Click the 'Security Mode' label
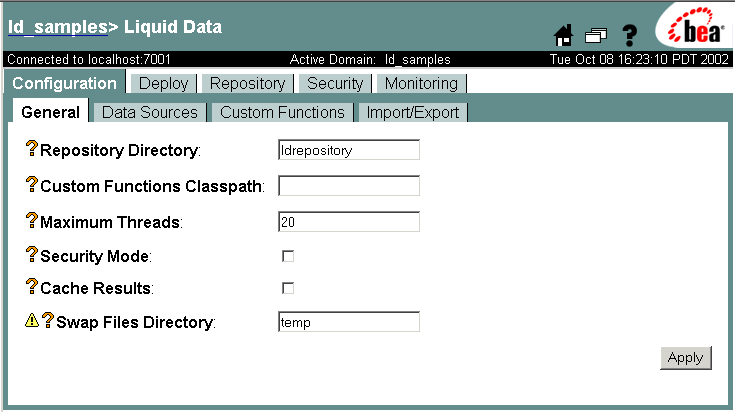Viewport: 735px width, 412px height. [x=96, y=256]
